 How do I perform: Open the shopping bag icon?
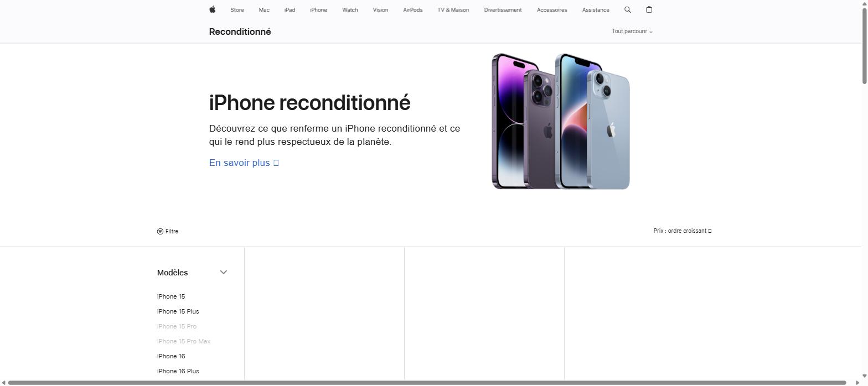pyautogui.click(x=649, y=9)
